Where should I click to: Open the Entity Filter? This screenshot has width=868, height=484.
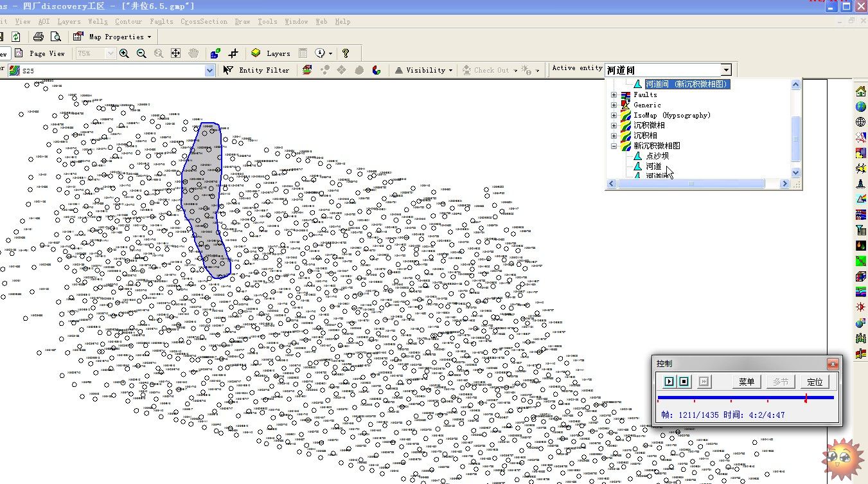(x=257, y=70)
